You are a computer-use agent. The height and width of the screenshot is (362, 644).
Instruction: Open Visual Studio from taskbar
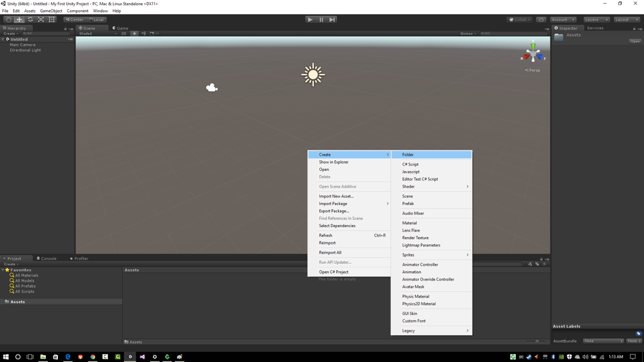click(x=142, y=357)
